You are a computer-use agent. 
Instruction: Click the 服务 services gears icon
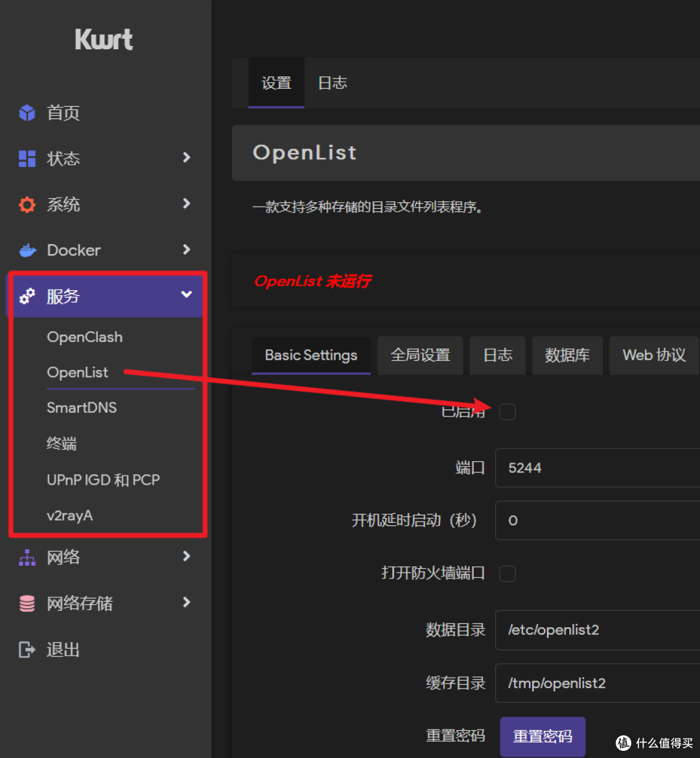point(26,296)
